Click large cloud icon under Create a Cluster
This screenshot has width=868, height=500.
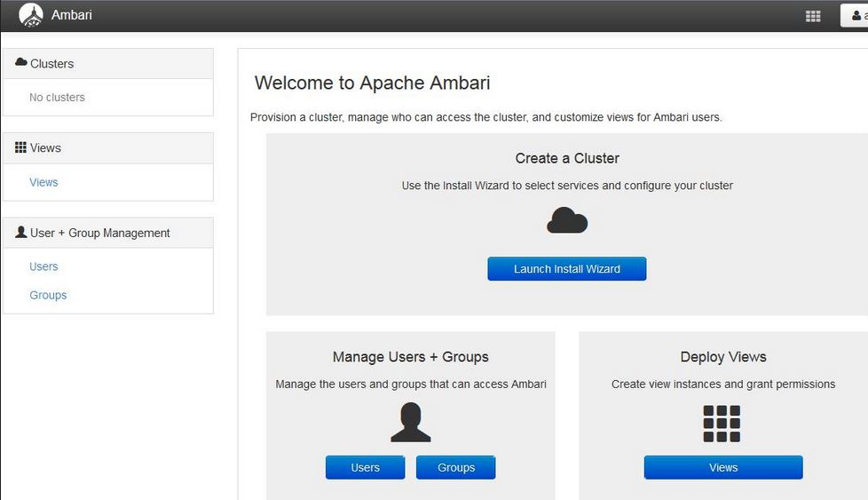coord(567,220)
